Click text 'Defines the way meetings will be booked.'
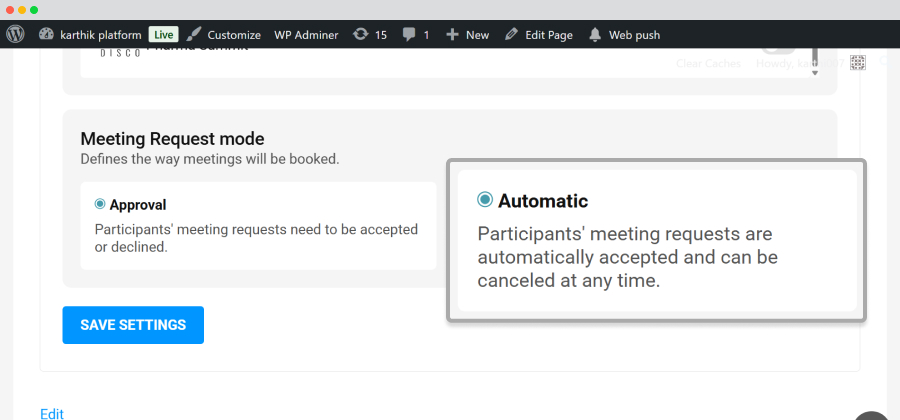900x420 pixels. 210,159
